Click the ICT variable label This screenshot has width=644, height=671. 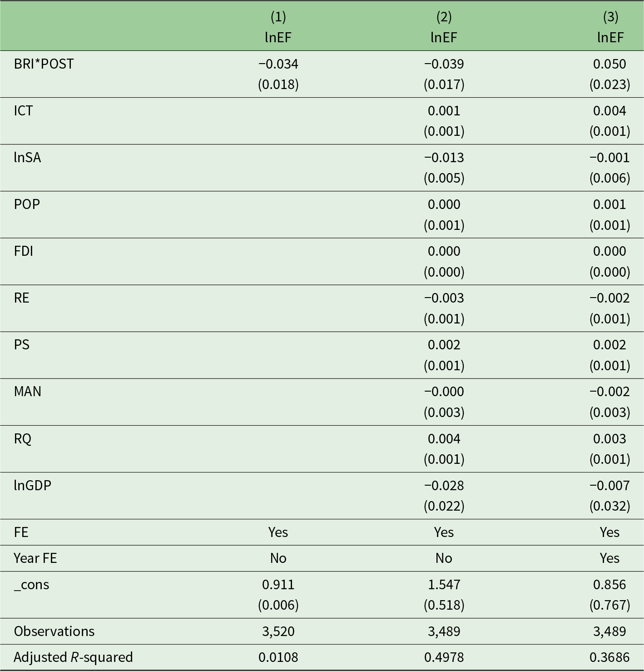[23, 111]
